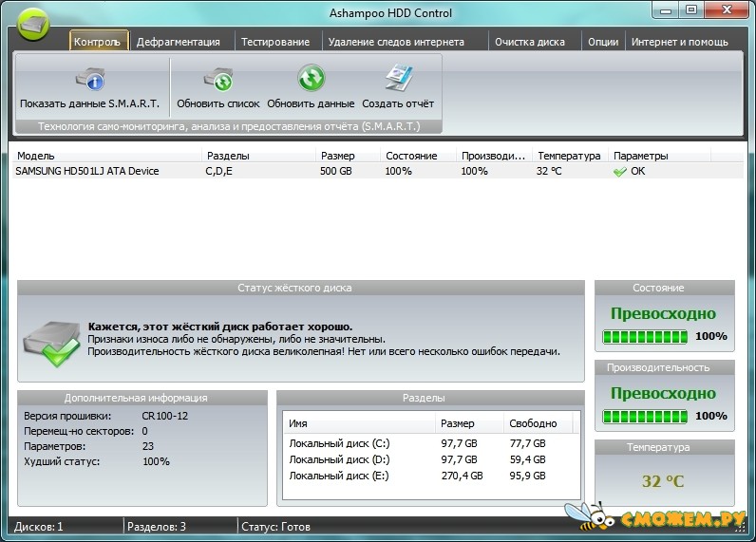
Task: Open the Интернет и помощь tab
Action: click(x=679, y=42)
